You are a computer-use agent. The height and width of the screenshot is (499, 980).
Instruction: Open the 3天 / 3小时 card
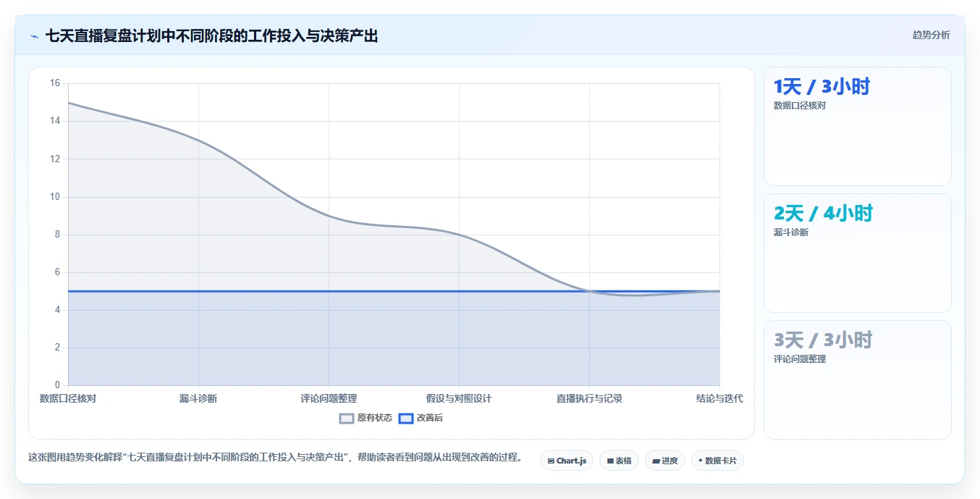pyautogui.click(x=857, y=380)
